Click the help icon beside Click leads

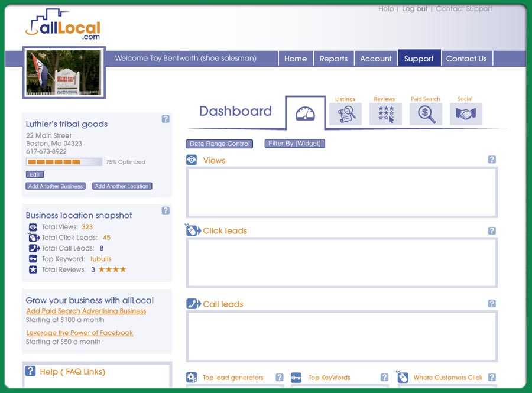pos(492,230)
